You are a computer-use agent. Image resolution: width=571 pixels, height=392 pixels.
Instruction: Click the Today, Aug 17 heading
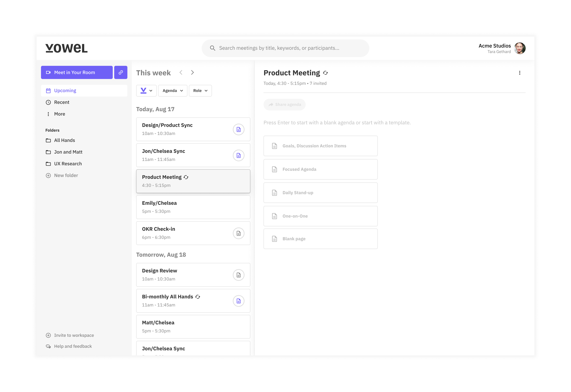155,109
